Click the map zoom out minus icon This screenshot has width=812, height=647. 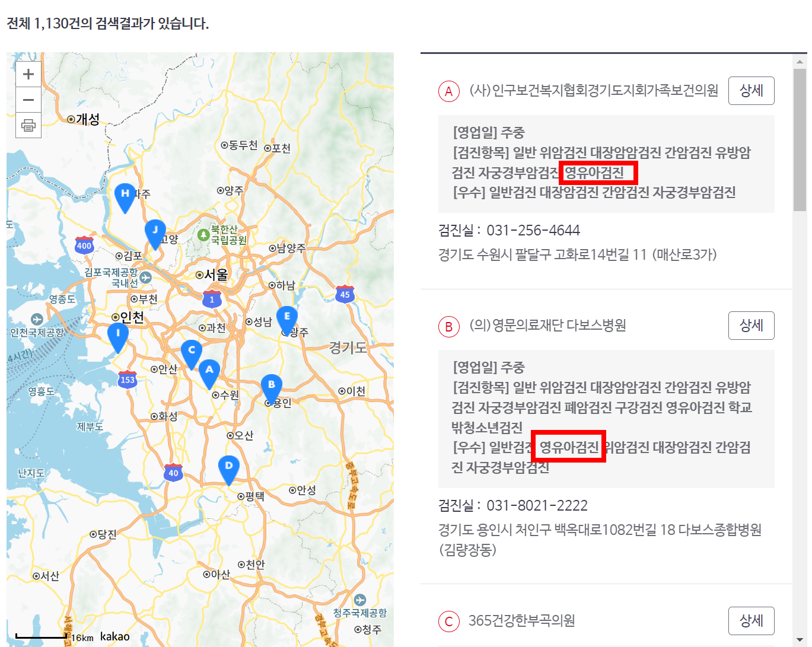(x=28, y=100)
